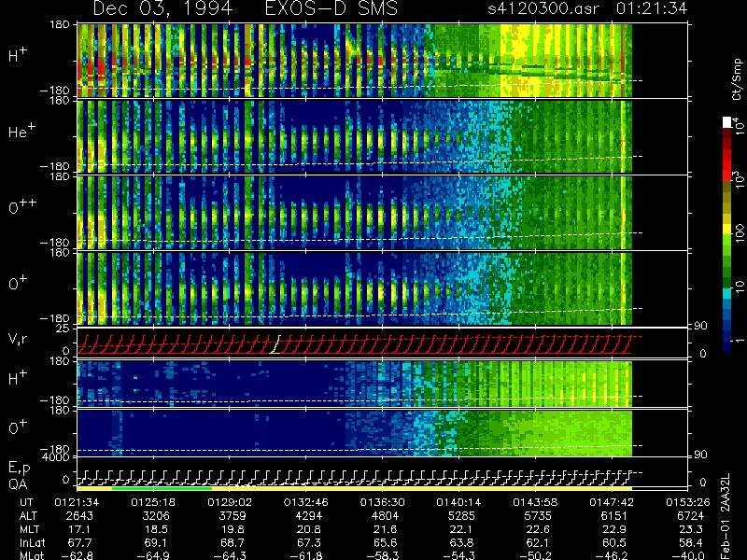
Task: Click UT value '0136:30'
Action: click(383, 502)
